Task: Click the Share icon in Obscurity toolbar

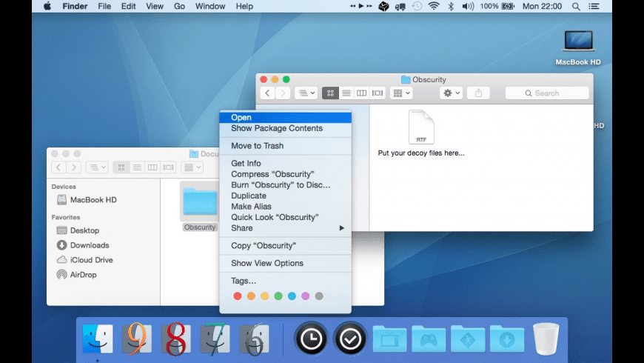Action: coord(478,93)
